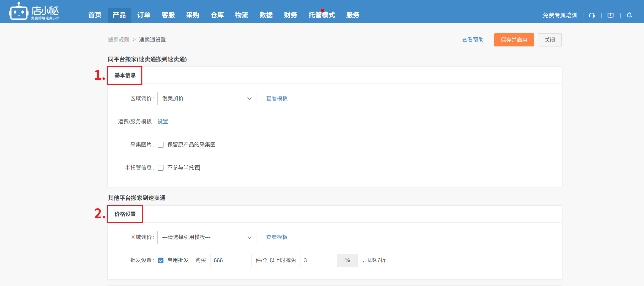Viewport: 644px width, 286px height.
Task: Open the customer support headset icon
Action: [x=592, y=15]
